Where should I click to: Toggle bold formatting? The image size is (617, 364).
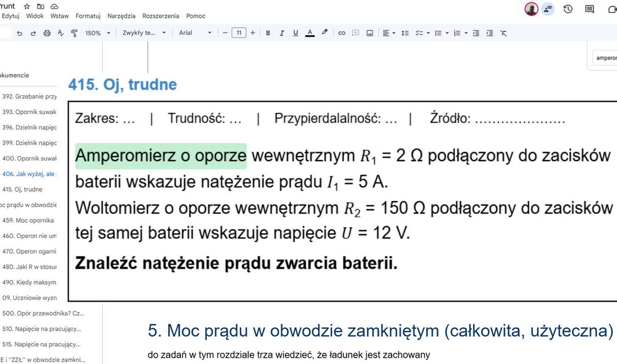268,33
